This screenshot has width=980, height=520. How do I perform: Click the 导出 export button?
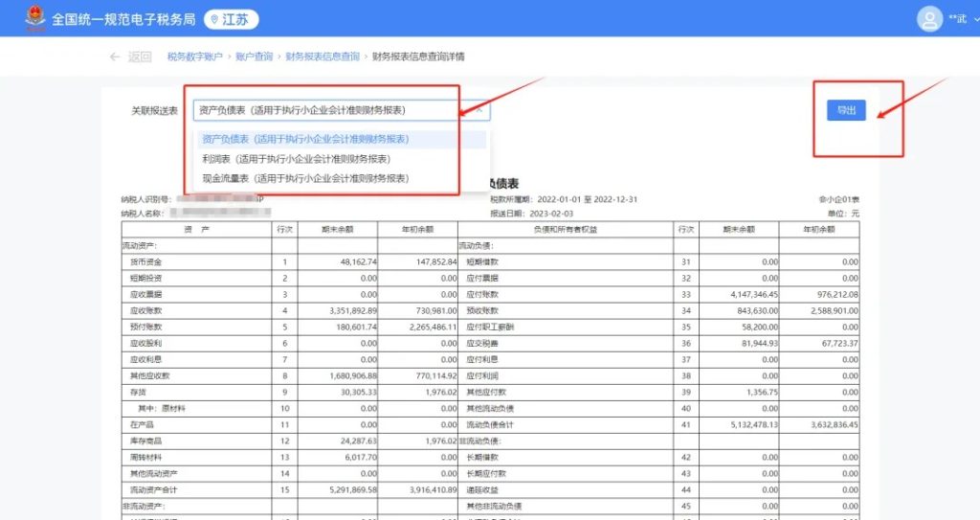[x=846, y=110]
